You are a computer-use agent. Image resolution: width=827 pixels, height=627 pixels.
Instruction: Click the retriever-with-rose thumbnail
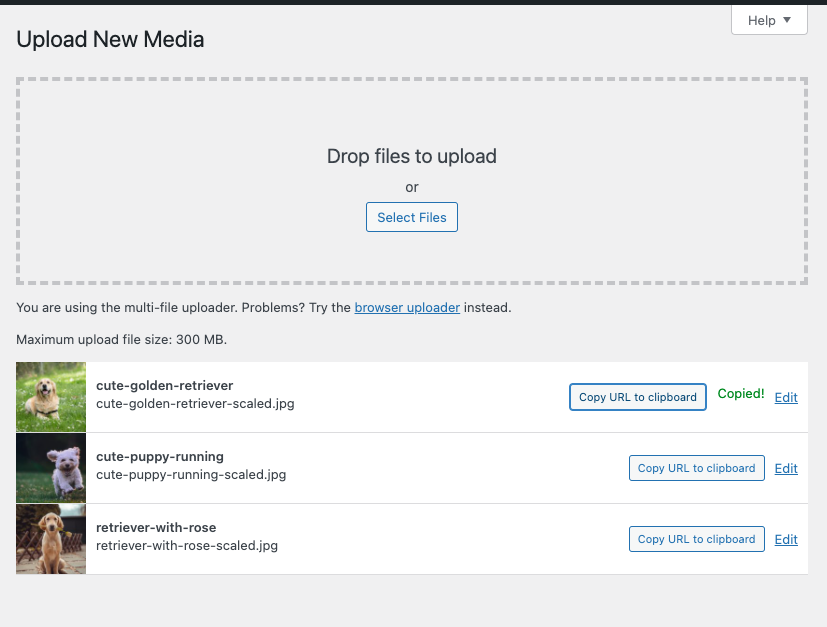point(50,538)
